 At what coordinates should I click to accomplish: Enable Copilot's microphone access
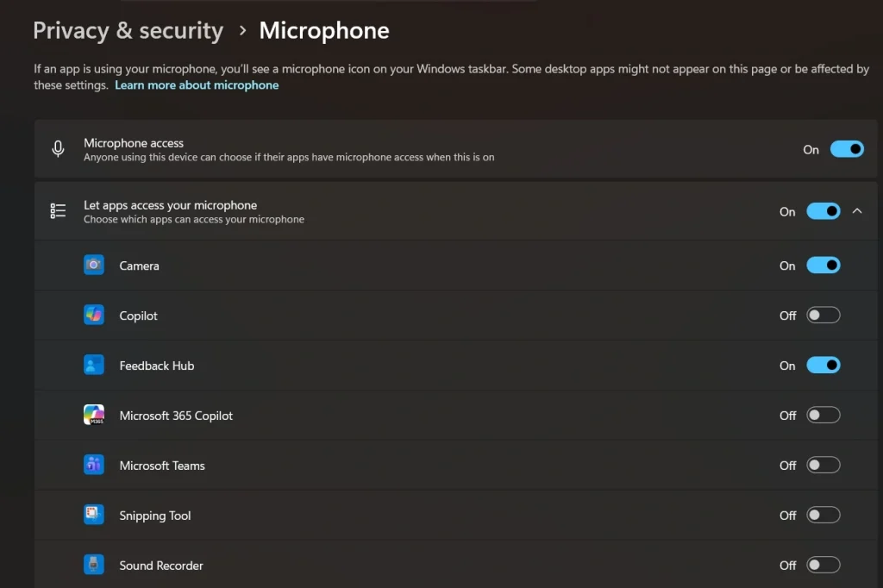824,315
